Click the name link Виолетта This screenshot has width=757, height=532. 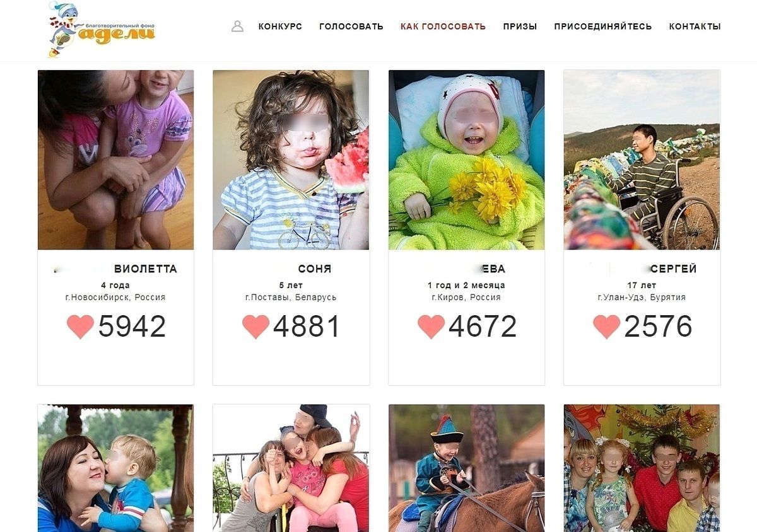[x=145, y=269]
